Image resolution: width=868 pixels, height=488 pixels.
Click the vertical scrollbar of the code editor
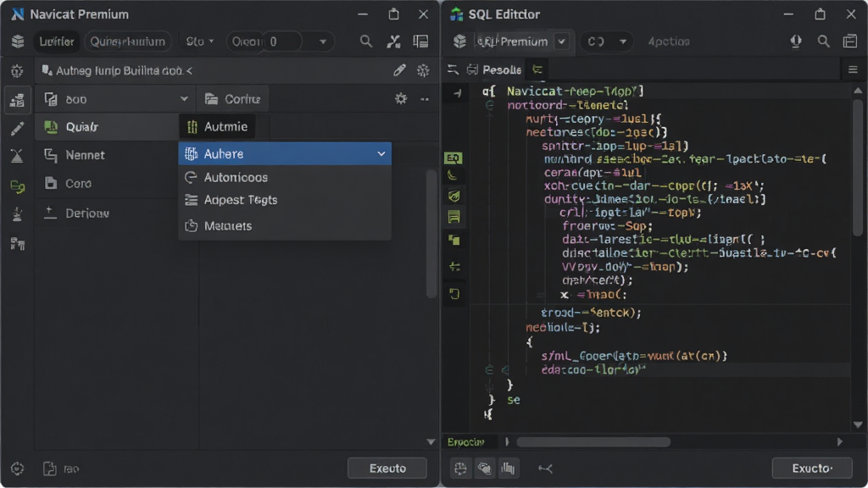[858, 166]
